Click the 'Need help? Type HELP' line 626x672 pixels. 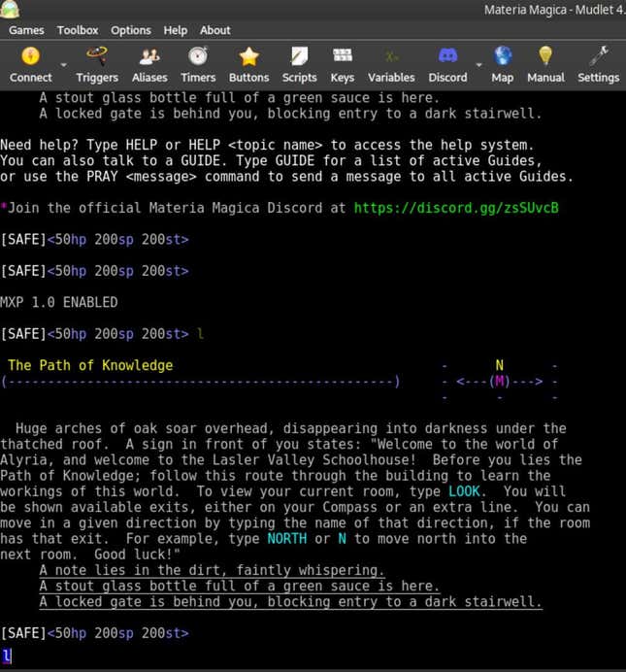coord(267,146)
